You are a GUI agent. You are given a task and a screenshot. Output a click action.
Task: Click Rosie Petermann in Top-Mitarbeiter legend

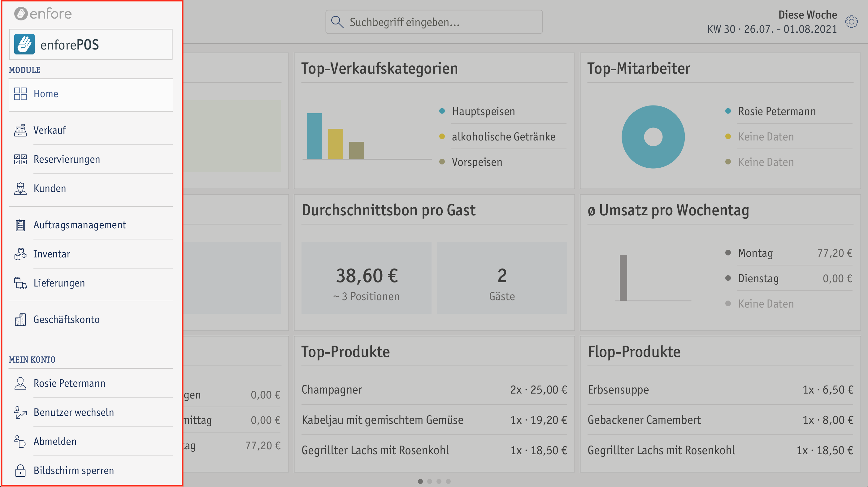[x=788, y=111]
